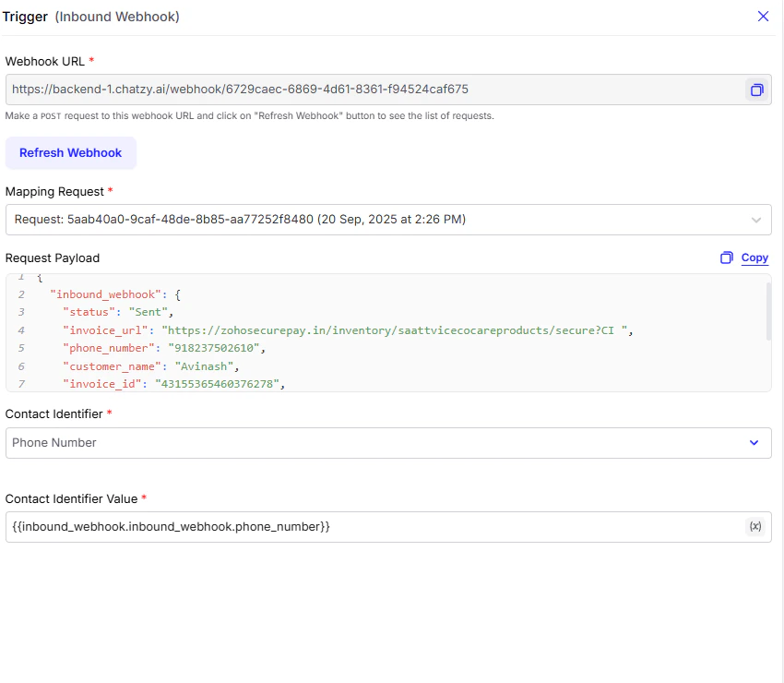
Task: Select the "phone_number" payload line
Action: [x=163, y=348]
